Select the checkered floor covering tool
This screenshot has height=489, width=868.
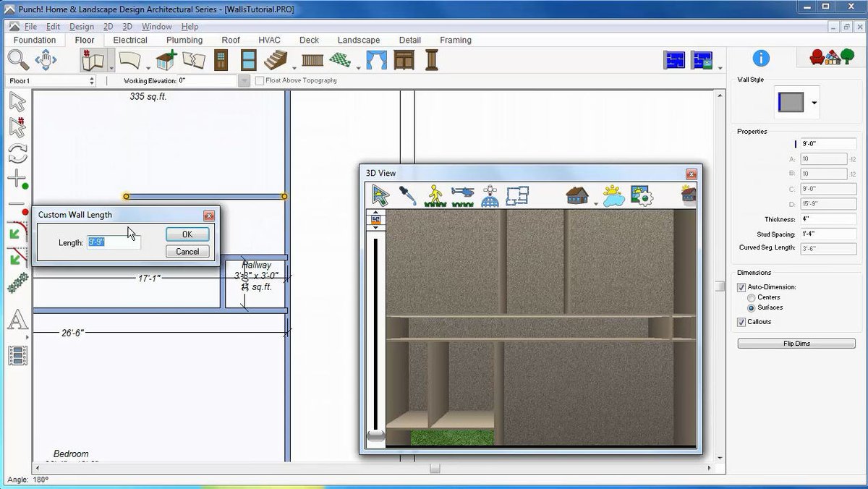[x=340, y=59]
